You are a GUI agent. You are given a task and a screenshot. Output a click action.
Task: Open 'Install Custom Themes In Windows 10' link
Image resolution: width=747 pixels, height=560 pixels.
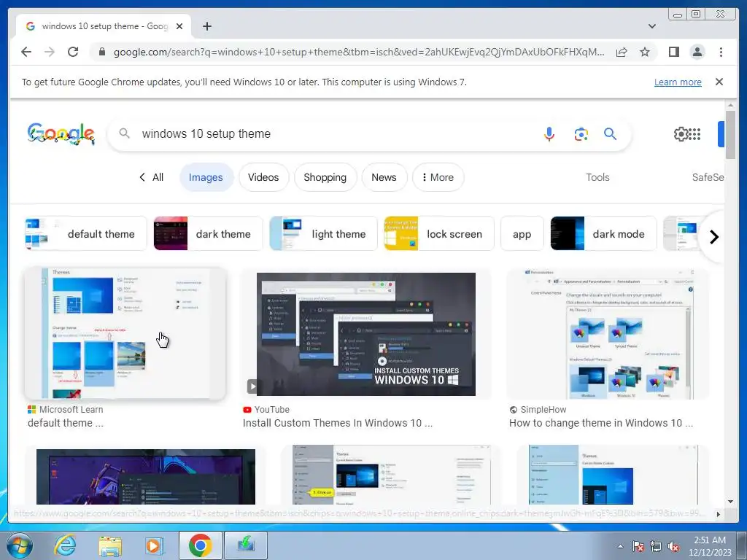[x=338, y=423]
